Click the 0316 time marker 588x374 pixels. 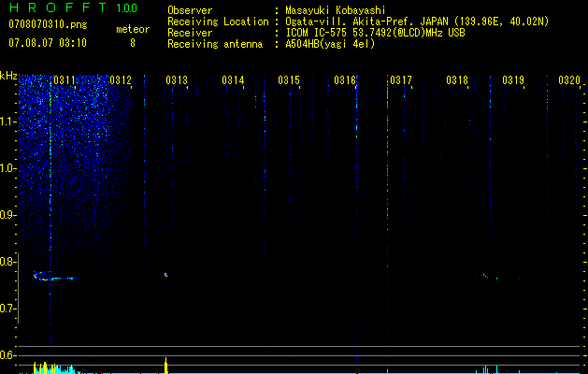(x=345, y=80)
